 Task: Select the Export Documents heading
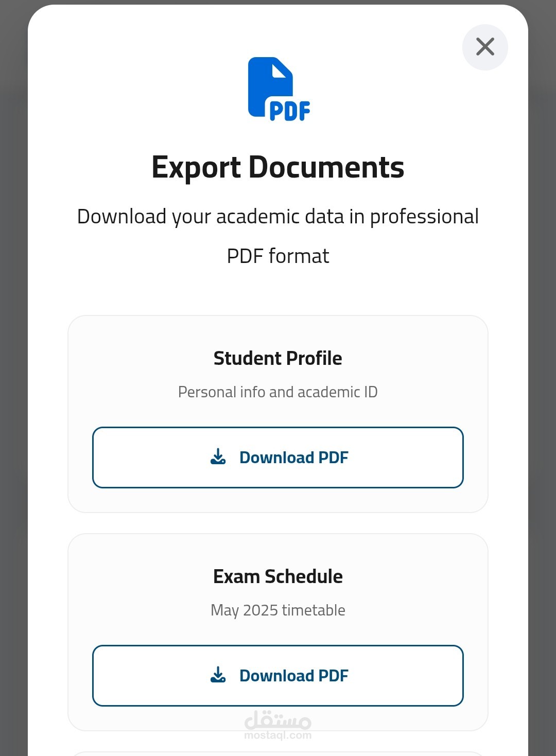pyautogui.click(x=278, y=167)
